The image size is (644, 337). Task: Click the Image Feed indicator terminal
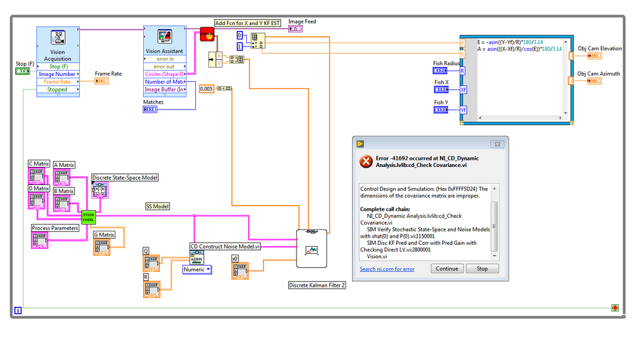pyautogui.click(x=295, y=29)
